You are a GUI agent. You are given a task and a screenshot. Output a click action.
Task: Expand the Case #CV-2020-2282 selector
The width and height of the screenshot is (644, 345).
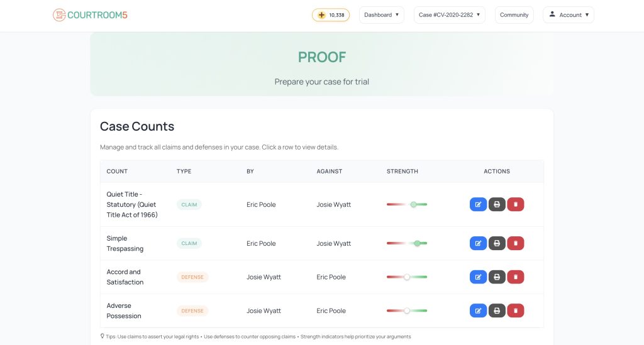pyautogui.click(x=449, y=15)
